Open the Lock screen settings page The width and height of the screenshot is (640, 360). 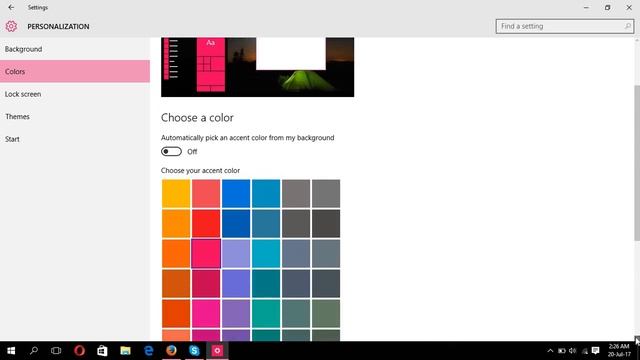[x=75, y=94]
